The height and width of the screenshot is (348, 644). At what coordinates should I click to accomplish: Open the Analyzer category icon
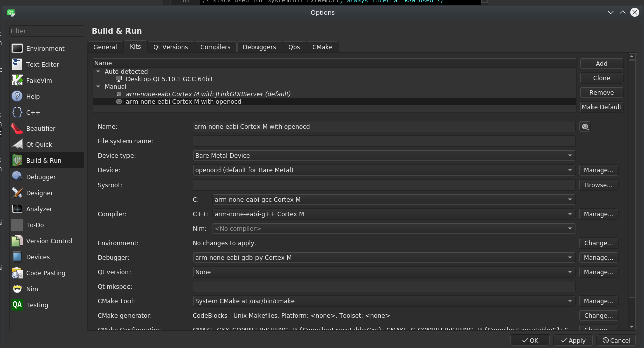click(17, 209)
